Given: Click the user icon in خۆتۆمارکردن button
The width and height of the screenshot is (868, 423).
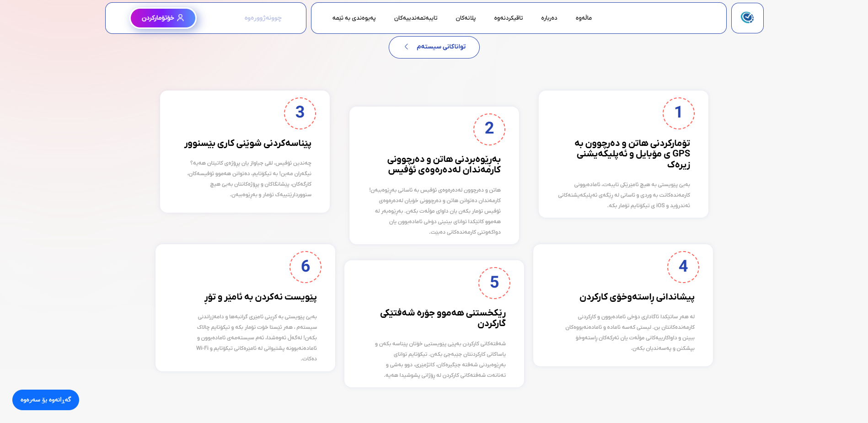Looking at the screenshot, I should point(181,18).
